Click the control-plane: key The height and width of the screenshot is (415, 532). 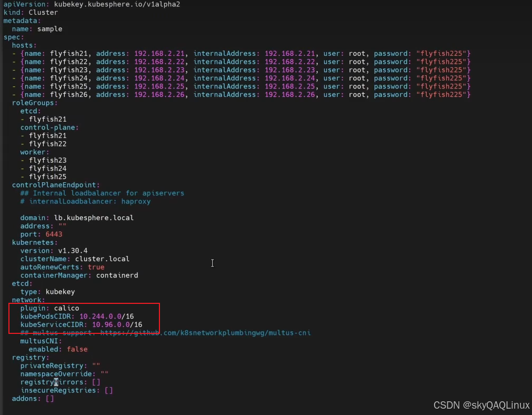coord(49,127)
